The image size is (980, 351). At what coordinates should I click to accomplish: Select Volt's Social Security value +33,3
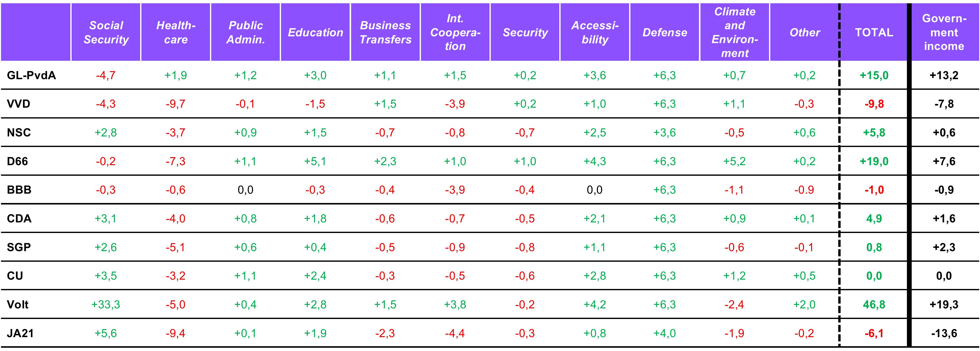(106, 305)
